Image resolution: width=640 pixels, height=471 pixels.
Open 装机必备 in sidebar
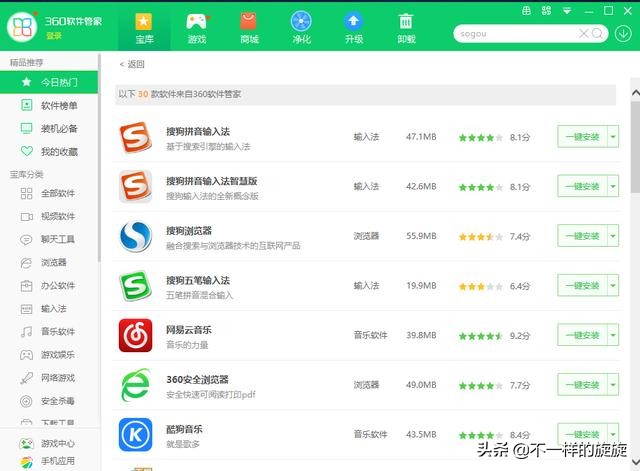click(x=49, y=129)
